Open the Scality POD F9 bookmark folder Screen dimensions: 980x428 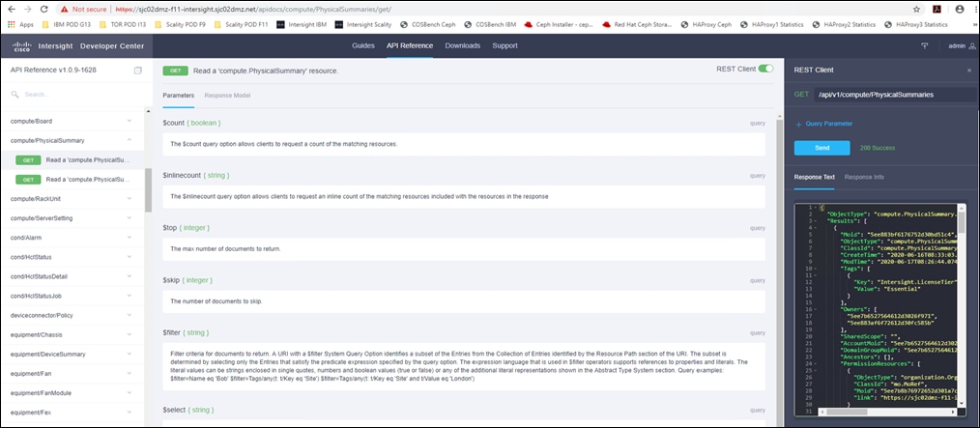click(x=182, y=25)
